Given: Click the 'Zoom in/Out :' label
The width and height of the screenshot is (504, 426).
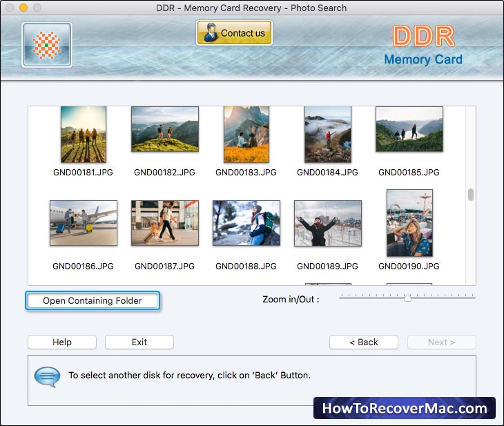Looking at the screenshot, I should 291,300.
